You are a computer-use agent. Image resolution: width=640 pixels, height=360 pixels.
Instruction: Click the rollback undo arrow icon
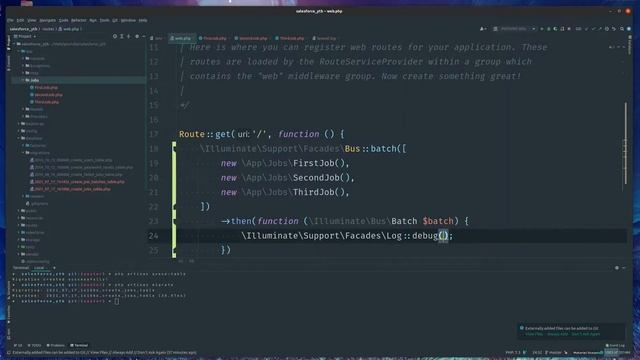pos(614,29)
